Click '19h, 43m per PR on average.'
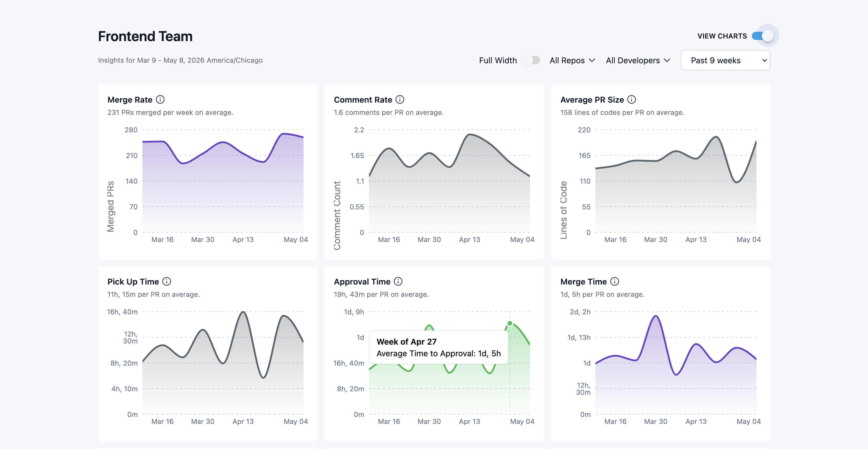868x449 pixels. tap(381, 294)
